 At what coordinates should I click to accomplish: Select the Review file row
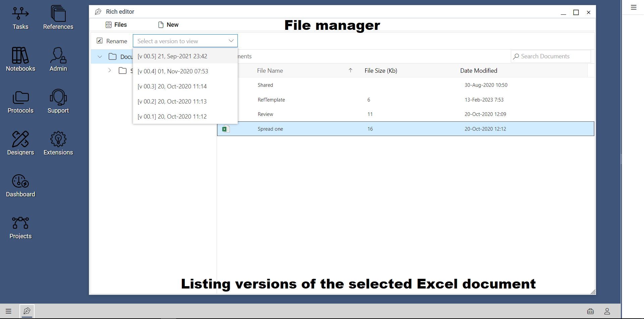click(x=406, y=114)
